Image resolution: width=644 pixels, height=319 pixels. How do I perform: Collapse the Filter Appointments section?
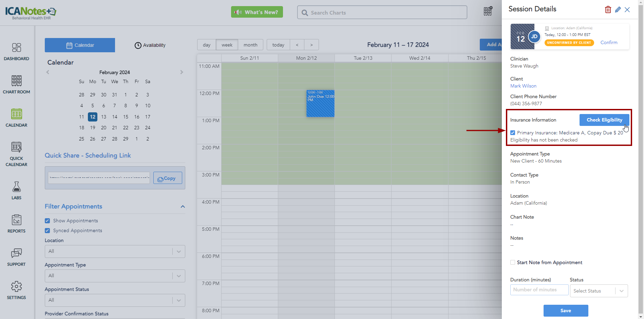point(183,207)
